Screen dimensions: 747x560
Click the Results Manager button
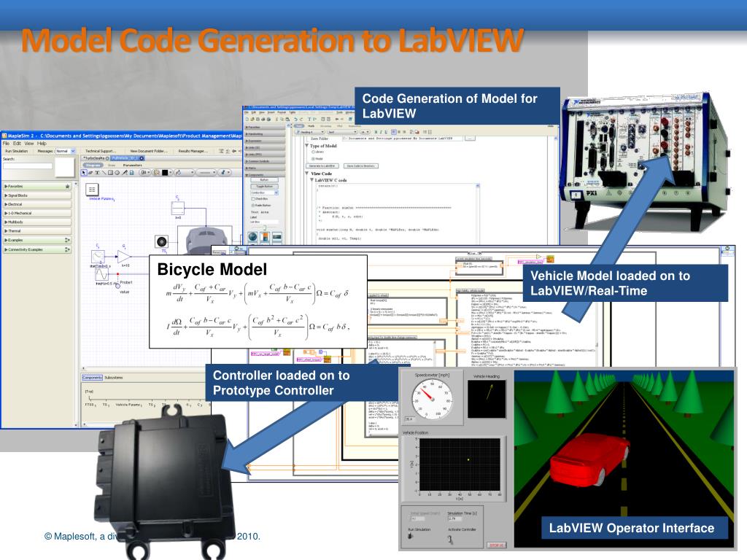pyautogui.click(x=193, y=151)
